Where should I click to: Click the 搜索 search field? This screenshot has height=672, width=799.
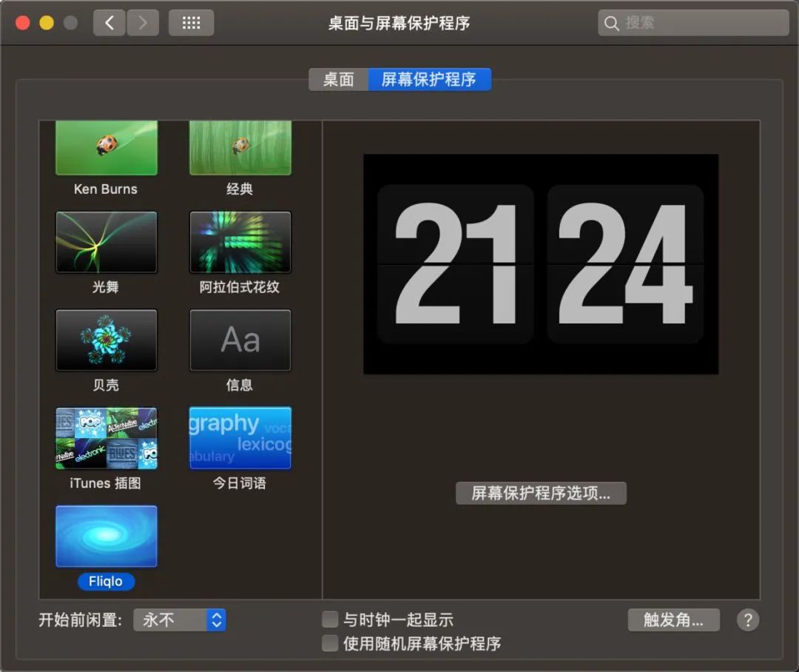[x=692, y=22]
